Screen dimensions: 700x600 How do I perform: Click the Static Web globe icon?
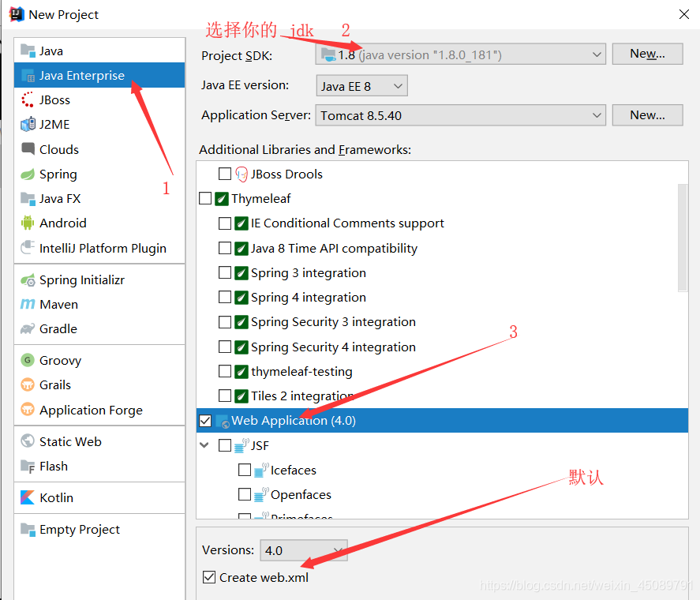pyautogui.click(x=28, y=441)
